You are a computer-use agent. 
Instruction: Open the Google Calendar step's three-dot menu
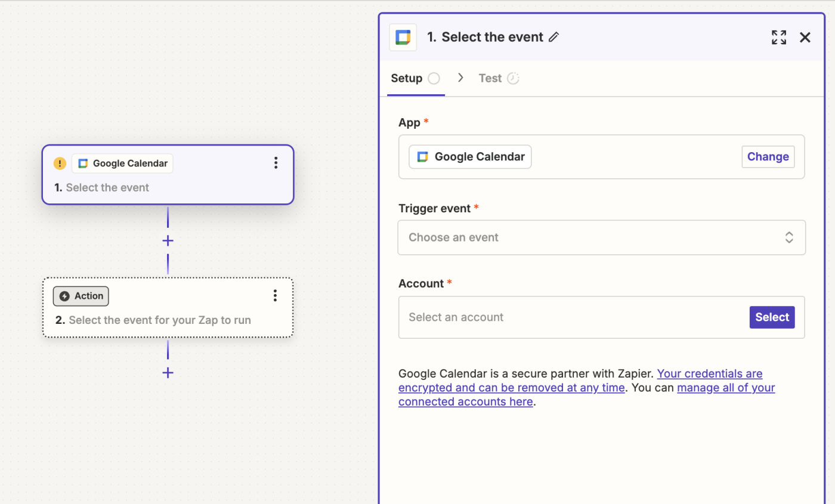(276, 163)
